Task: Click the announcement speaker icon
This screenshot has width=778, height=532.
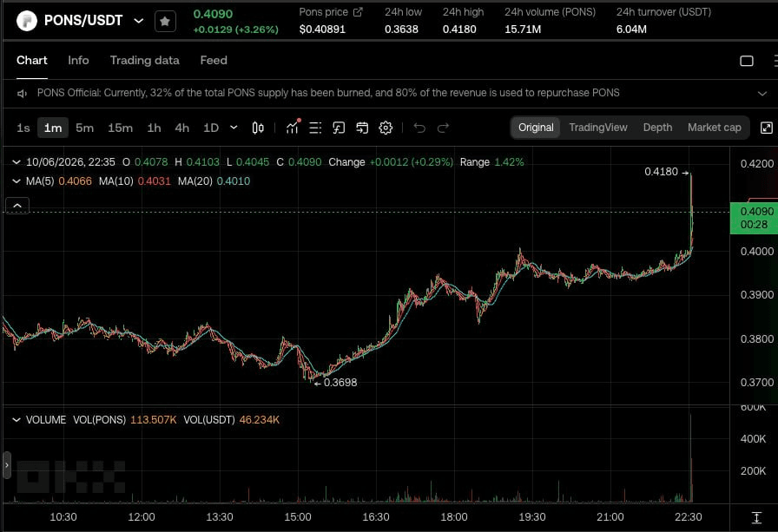Action: click(22, 93)
